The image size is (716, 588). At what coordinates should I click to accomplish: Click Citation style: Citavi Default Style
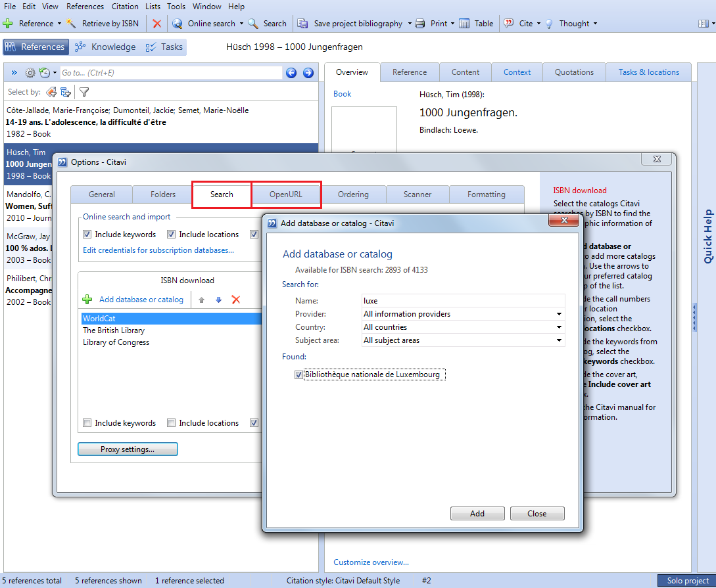point(343,581)
